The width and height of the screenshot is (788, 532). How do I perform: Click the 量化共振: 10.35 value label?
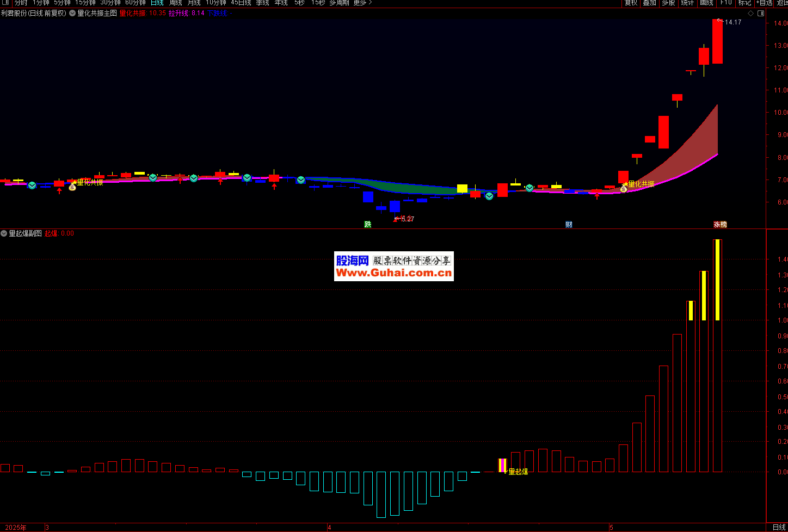point(143,13)
